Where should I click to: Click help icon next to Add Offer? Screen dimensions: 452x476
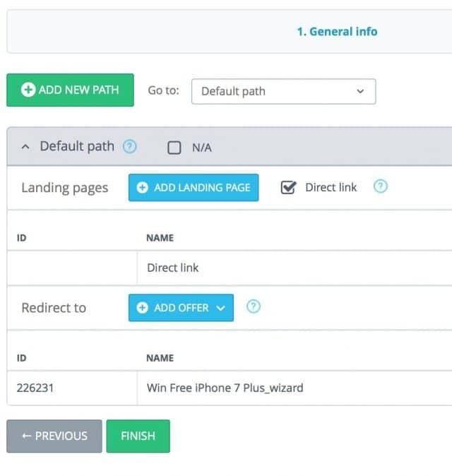253,307
